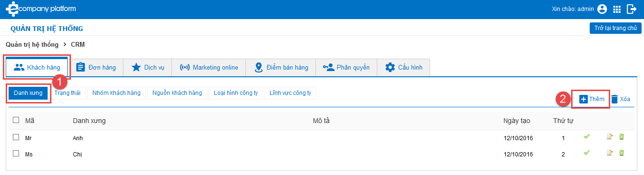This screenshot has height=175, width=644.
Task: Edit the Ms row with pencil icon
Action: pyautogui.click(x=610, y=153)
